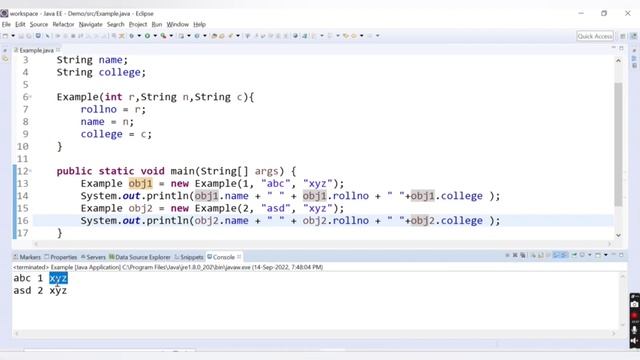This screenshot has height=360, width=640.
Task: Maximize the editor area
Action: pyautogui.click(x=621, y=48)
